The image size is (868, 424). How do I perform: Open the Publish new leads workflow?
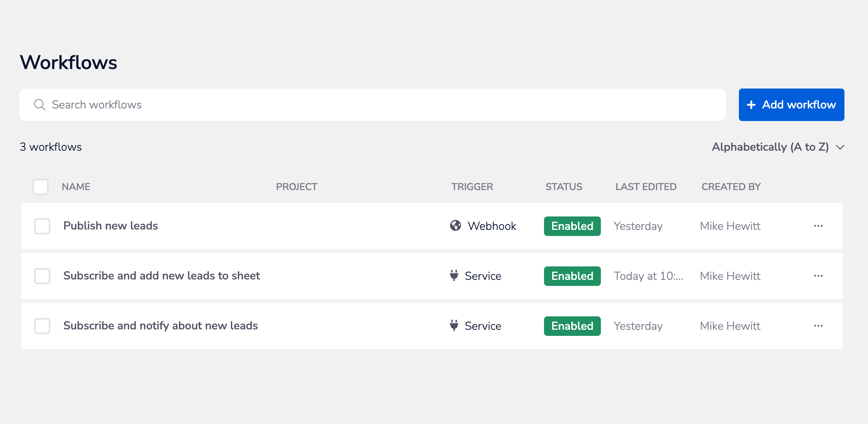pos(110,226)
